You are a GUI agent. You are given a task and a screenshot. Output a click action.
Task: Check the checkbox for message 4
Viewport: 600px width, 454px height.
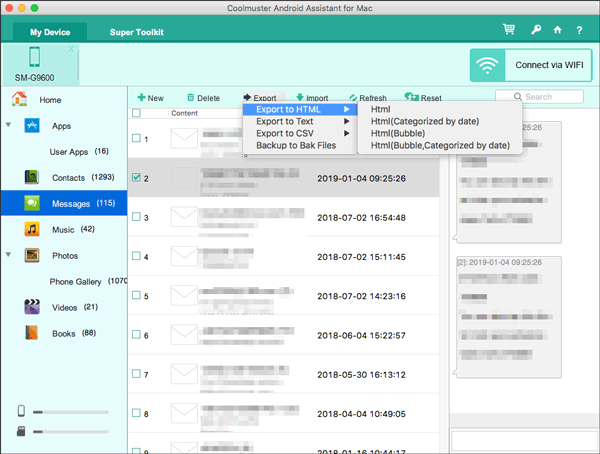click(136, 256)
